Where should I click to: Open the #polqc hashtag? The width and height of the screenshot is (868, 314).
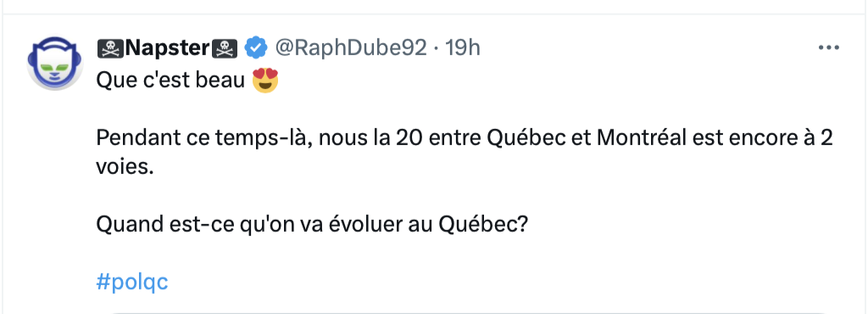(x=132, y=283)
